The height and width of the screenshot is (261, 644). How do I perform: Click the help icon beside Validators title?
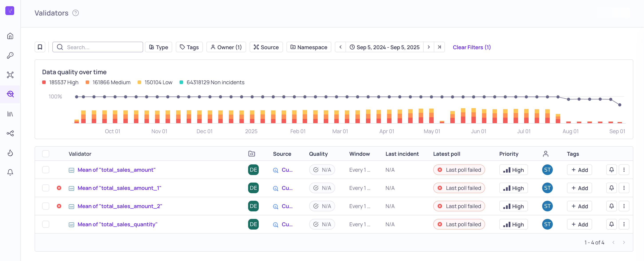(x=75, y=13)
